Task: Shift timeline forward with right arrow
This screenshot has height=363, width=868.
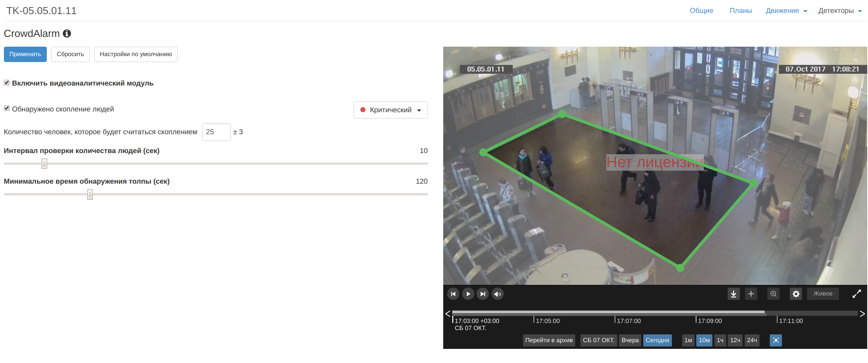Action: (862, 314)
